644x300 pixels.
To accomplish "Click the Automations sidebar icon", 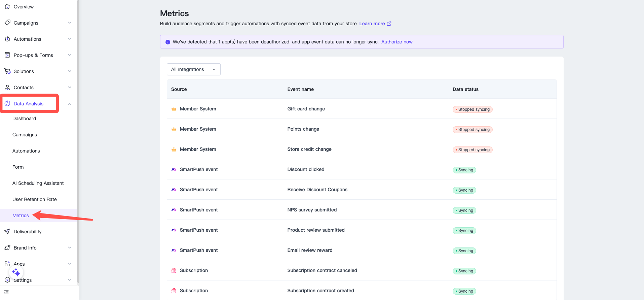I will point(7,39).
